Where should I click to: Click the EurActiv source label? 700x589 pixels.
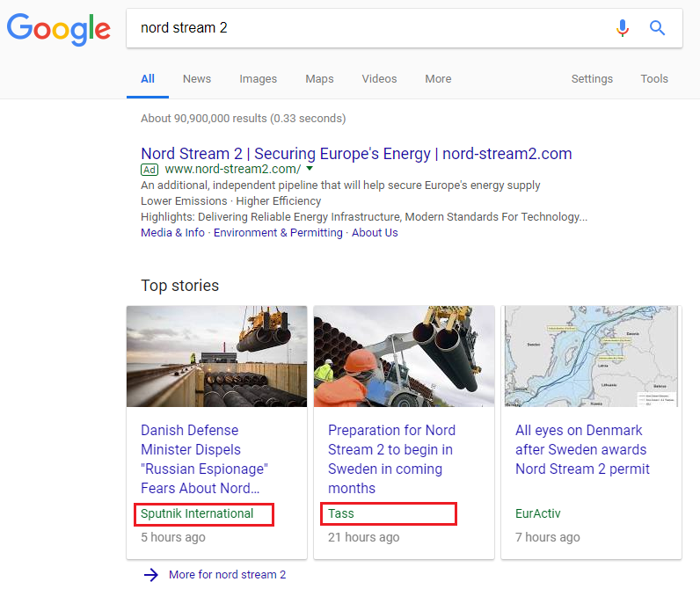[537, 513]
